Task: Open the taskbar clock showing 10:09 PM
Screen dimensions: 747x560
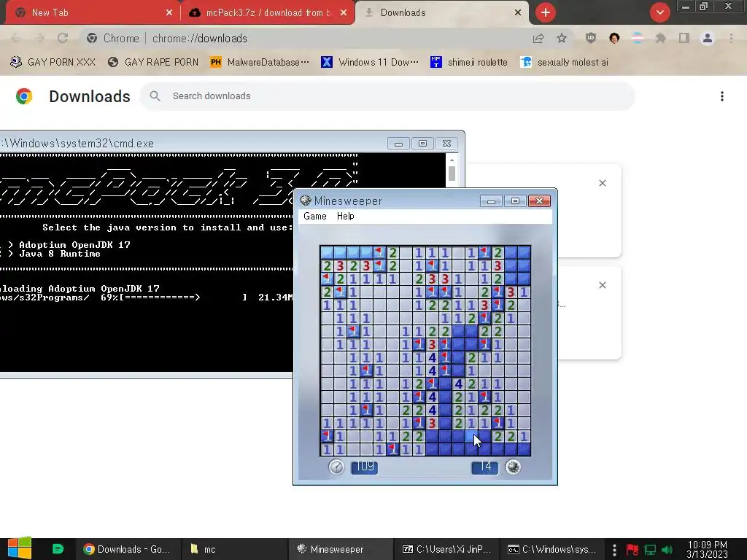Action: [x=708, y=550]
